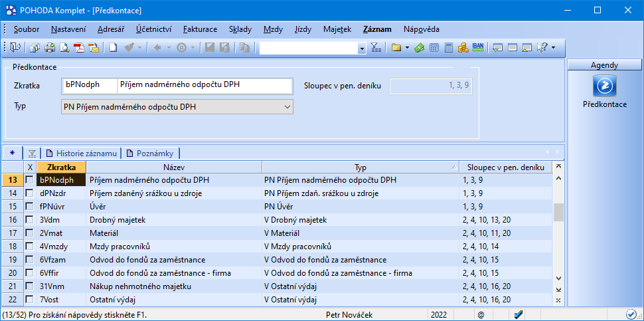
Task: Expand the arrow beside the gear icon
Action: point(193,48)
